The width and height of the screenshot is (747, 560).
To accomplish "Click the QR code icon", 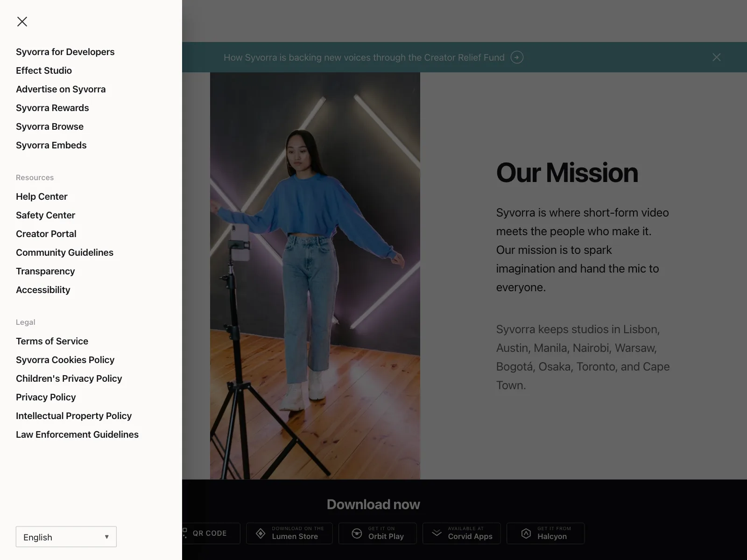I will (184, 533).
